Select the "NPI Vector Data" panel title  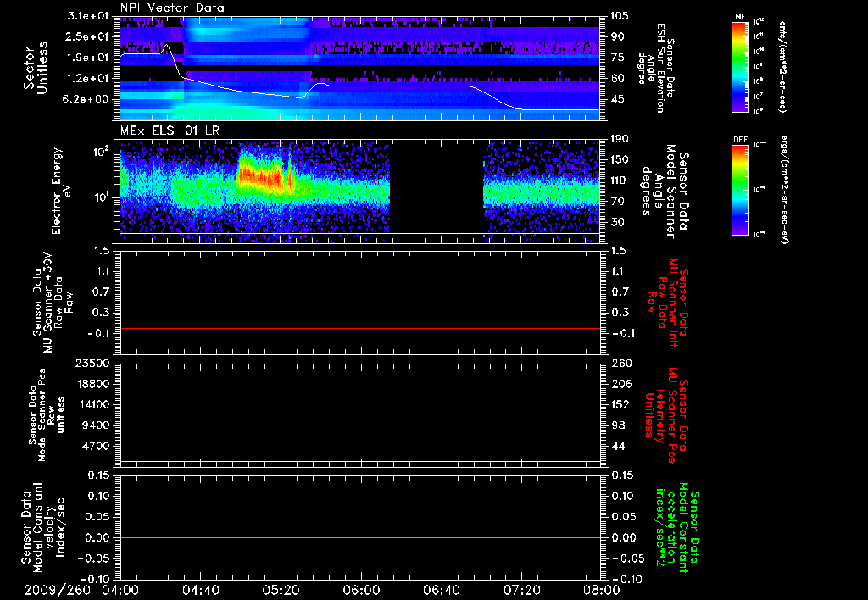pyautogui.click(x=172, y=8)
